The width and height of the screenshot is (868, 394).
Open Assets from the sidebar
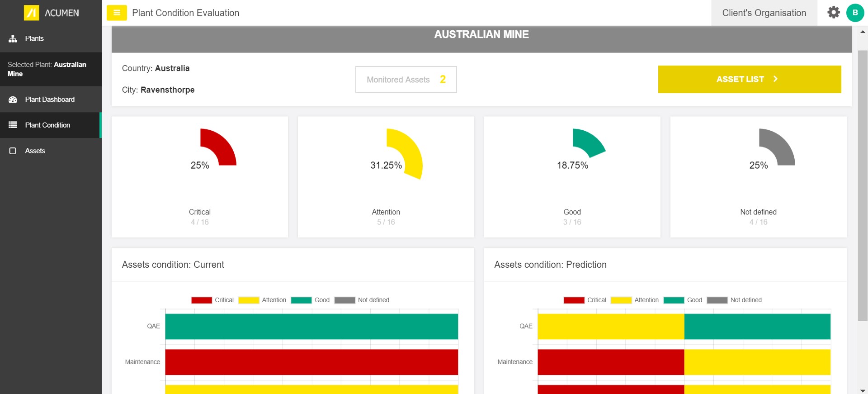click(51, 151)
